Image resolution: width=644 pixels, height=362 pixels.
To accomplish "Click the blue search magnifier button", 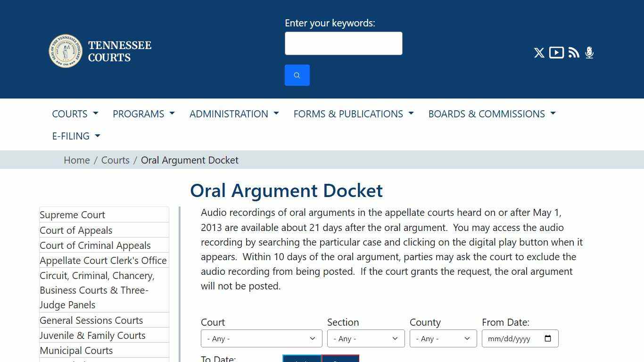I will (x=297, y=75).
